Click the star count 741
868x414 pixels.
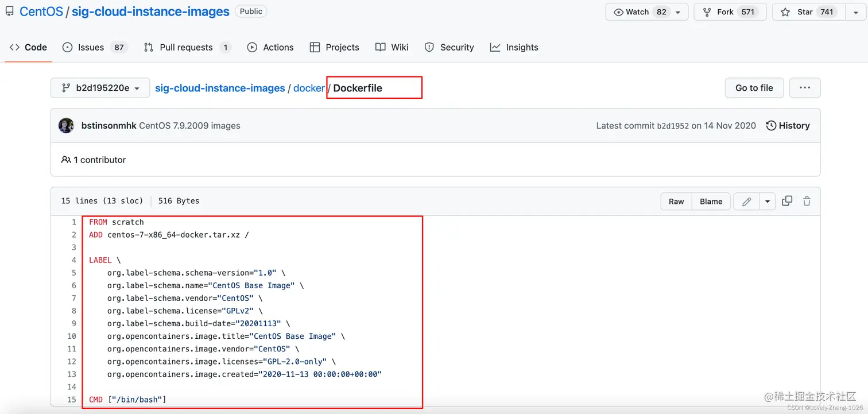click(827, 12)
